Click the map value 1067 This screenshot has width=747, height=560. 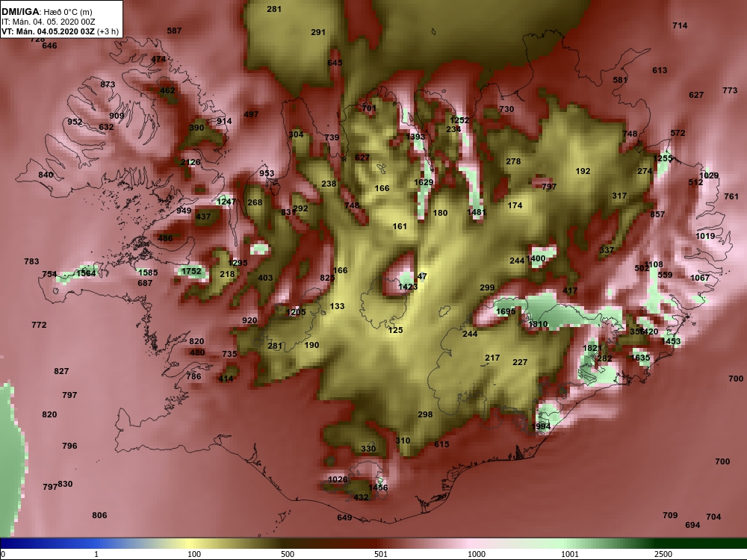click(x=700, y=278)
